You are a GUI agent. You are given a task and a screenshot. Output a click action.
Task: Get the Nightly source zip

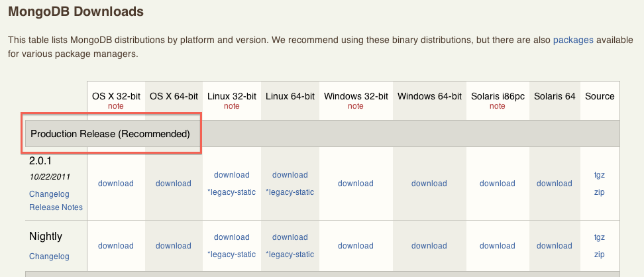600,254
